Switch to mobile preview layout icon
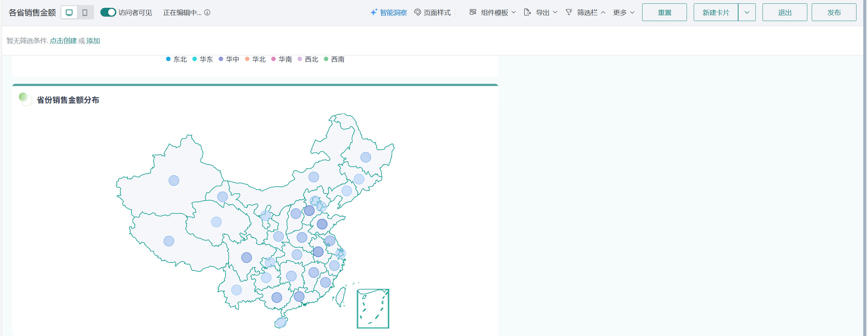Viewport: 868px width, 336px height. pos(85,13)
